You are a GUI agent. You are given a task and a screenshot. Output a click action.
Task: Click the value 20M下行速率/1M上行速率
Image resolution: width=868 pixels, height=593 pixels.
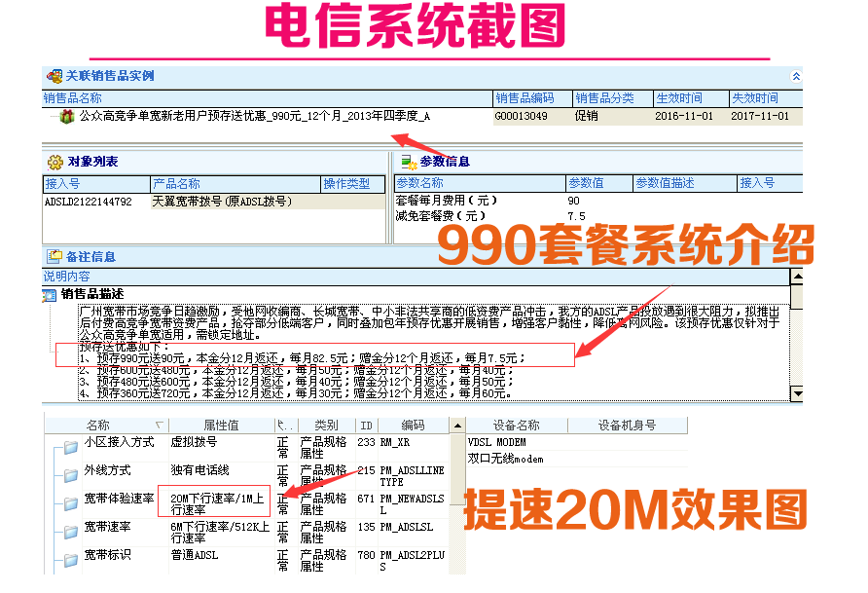click(217, 504)
